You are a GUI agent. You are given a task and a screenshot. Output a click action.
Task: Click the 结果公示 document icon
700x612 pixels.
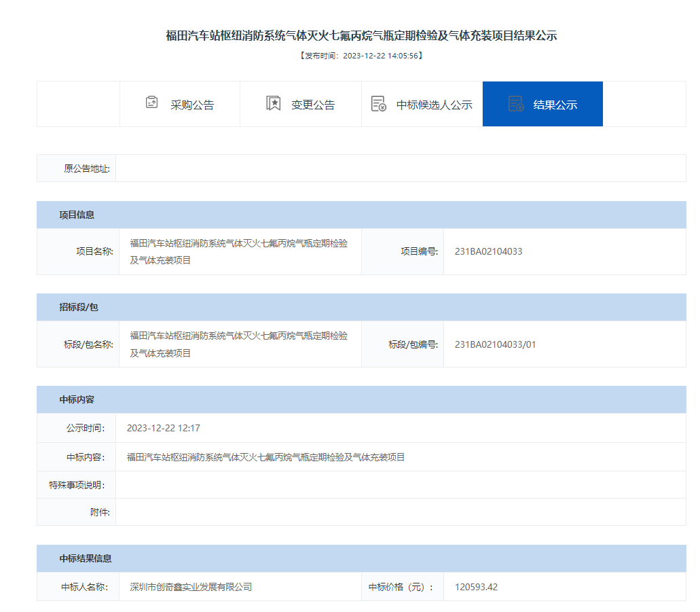coord(516,104)
